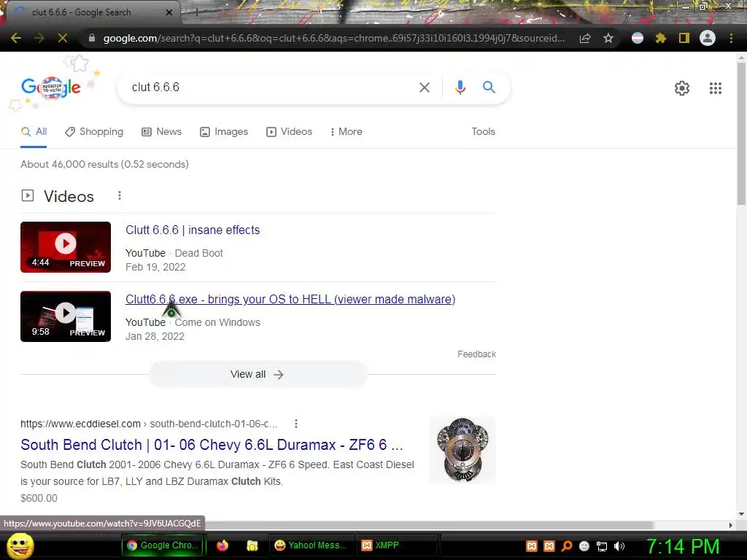The width and height of the screenshot is (747, 560).
Task: Open the XMPP taskbar button
Action: coord(396,545)
